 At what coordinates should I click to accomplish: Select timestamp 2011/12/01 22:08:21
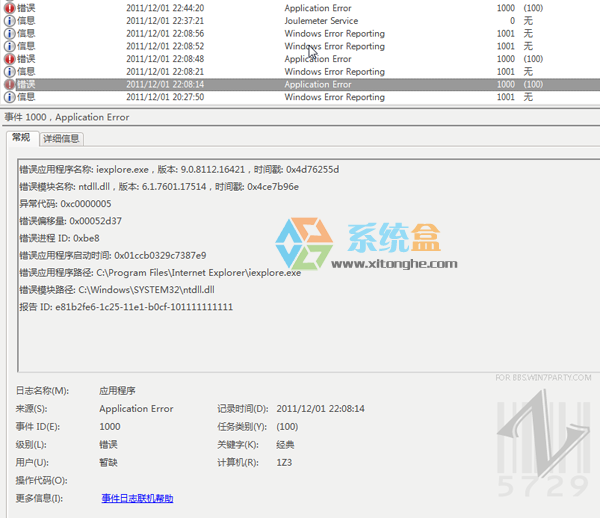(x=165, y=72)
